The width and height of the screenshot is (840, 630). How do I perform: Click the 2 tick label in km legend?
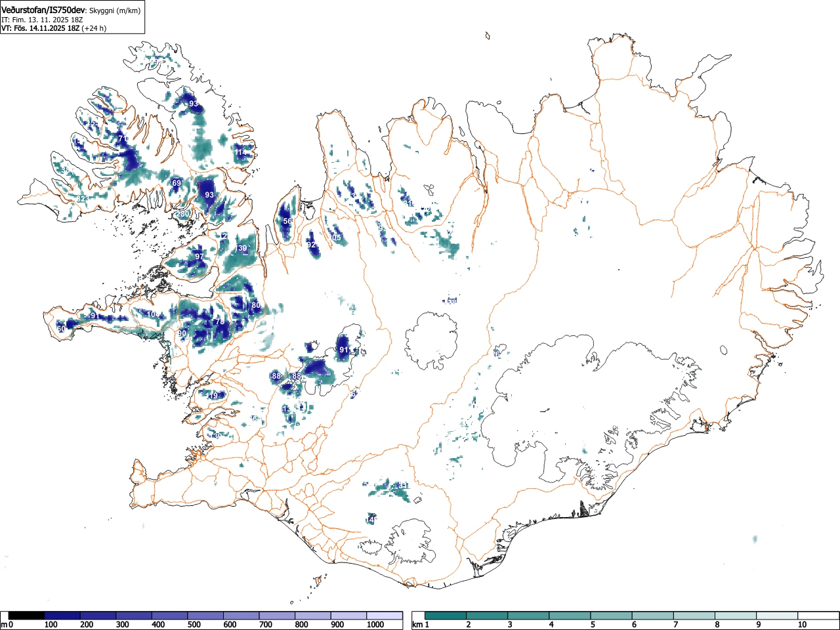[x=468, y=625]
